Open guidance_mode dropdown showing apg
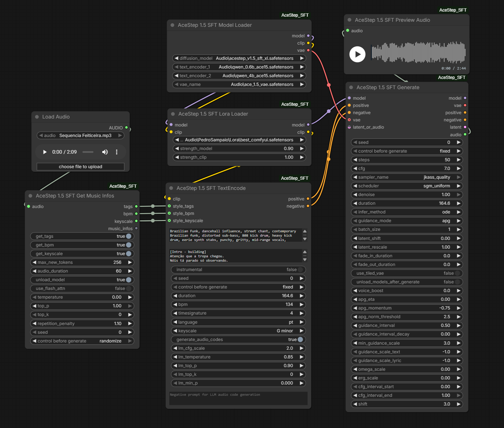Viewport: 504px width, 428px height. click(407, 221)
